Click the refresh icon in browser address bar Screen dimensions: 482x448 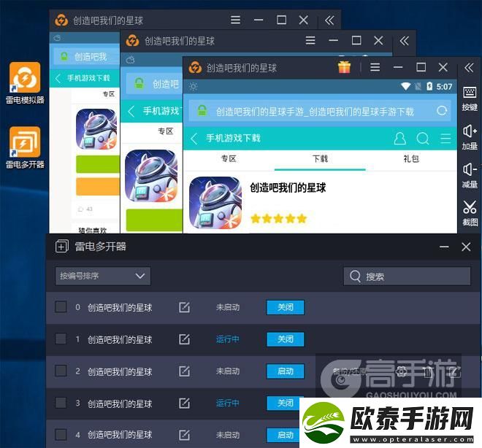pyautogui.click(x=442, y=111)
